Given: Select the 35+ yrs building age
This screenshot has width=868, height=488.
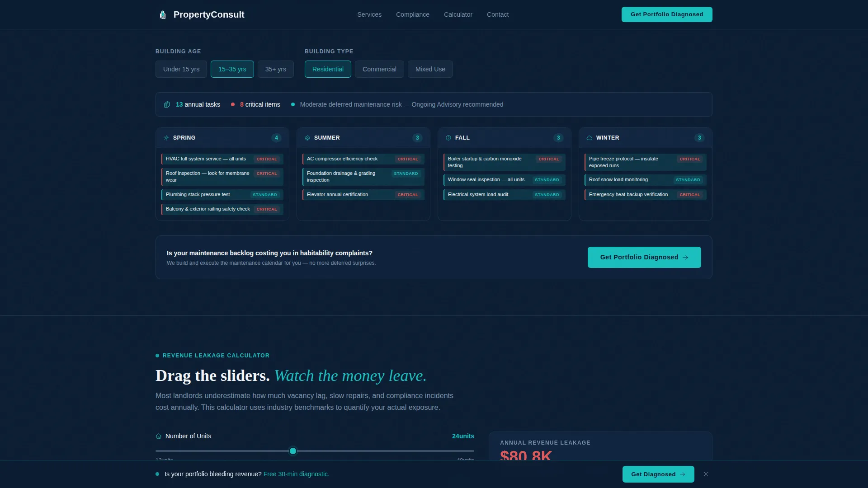Looking at the screenshot, I should (x=276, y=69).
